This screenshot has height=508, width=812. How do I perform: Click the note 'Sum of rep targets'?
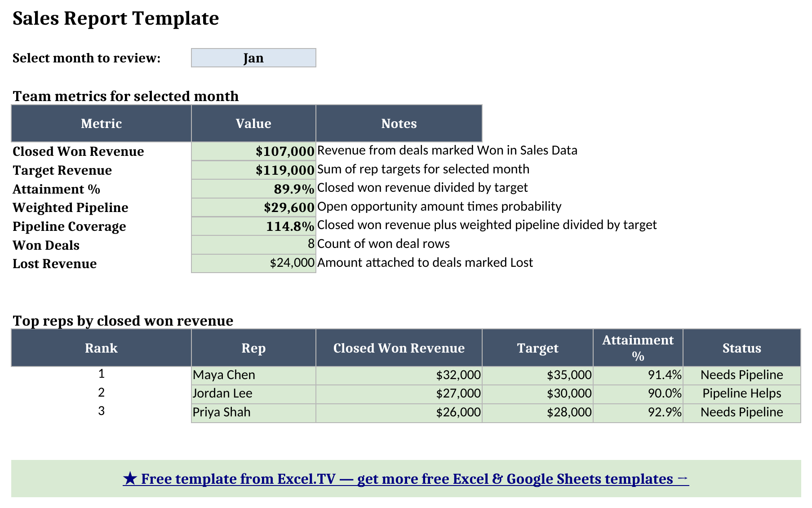(423, 169)
